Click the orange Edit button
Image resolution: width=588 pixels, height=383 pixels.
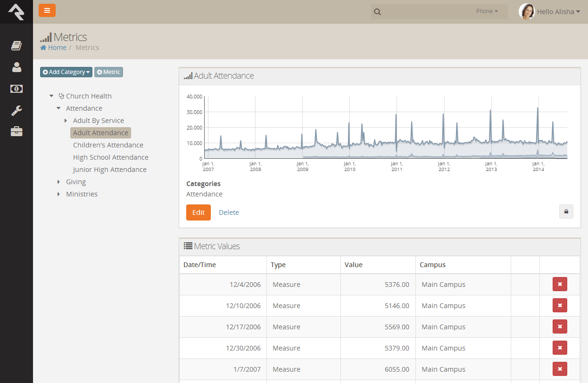pos(199,212)
